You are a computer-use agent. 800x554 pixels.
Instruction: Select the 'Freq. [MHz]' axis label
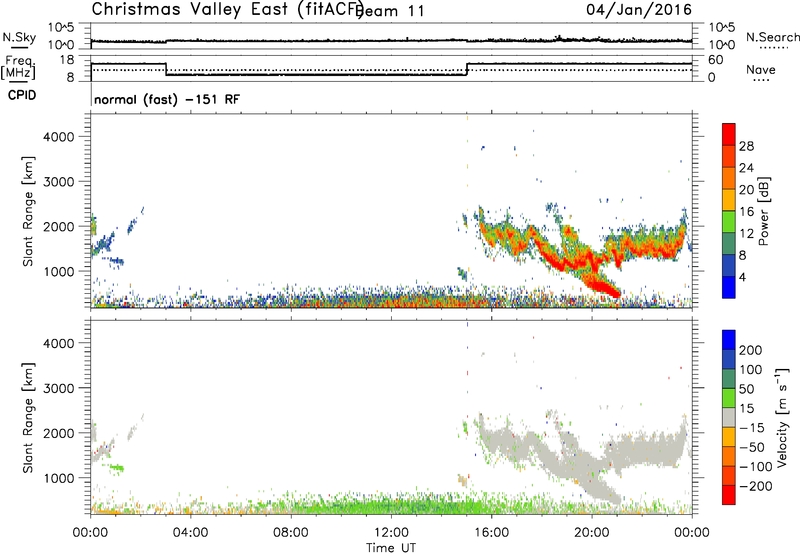pos(19,68)
